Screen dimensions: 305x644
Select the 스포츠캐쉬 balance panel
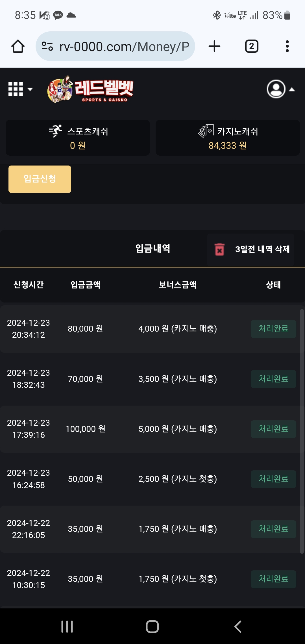click(78, 138)
